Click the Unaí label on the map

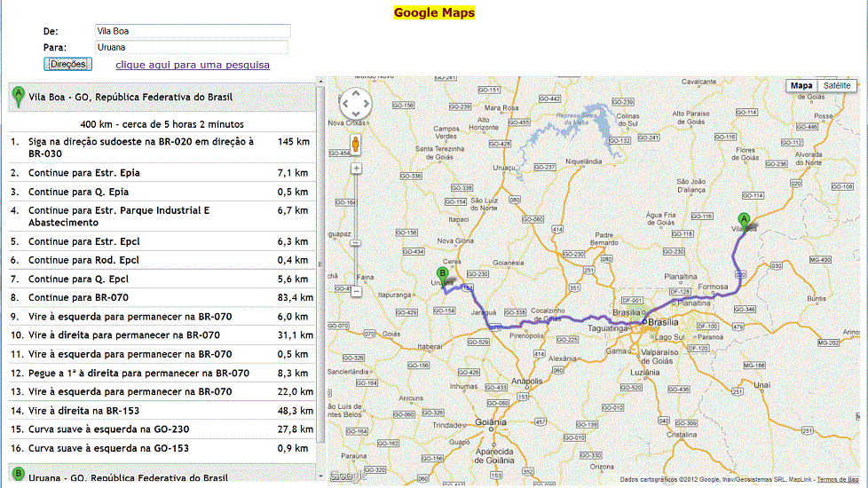point(761,384)
